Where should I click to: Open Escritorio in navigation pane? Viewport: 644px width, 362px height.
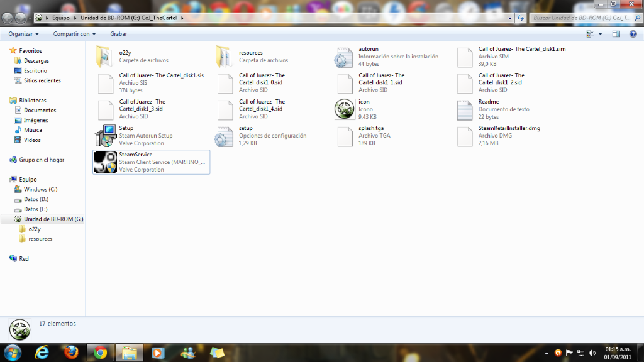(35, 70)
